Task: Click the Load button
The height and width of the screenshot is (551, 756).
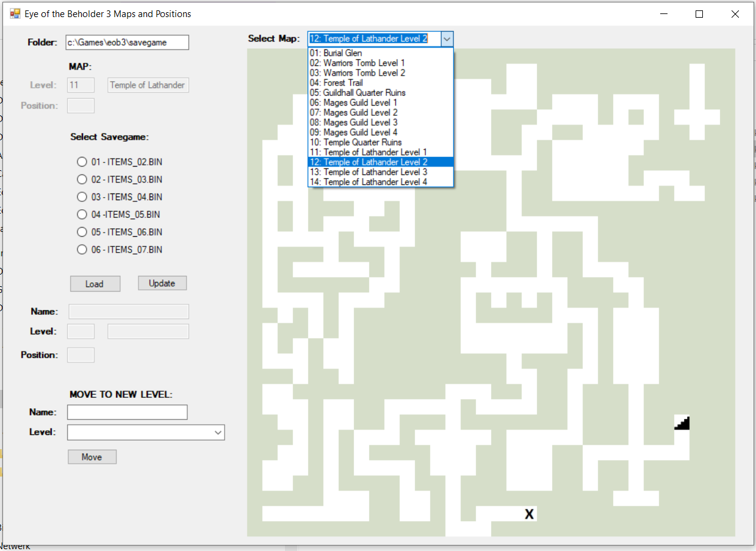Action: click(95, 284)
